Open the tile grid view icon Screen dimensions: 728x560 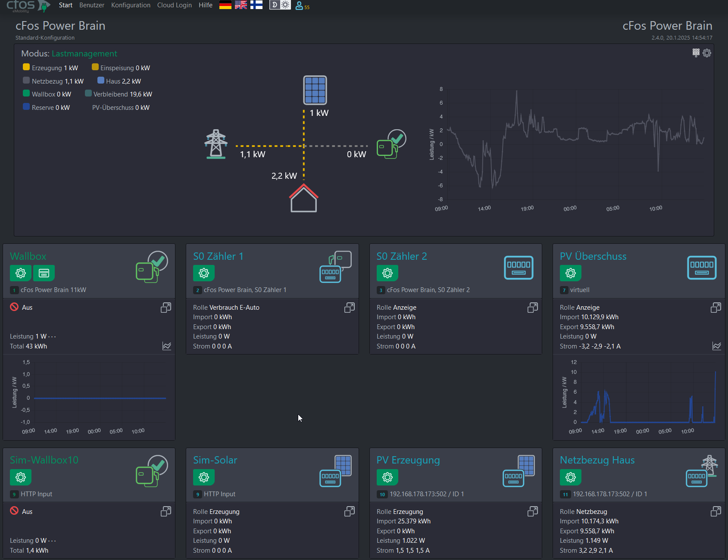pos(696,53)
